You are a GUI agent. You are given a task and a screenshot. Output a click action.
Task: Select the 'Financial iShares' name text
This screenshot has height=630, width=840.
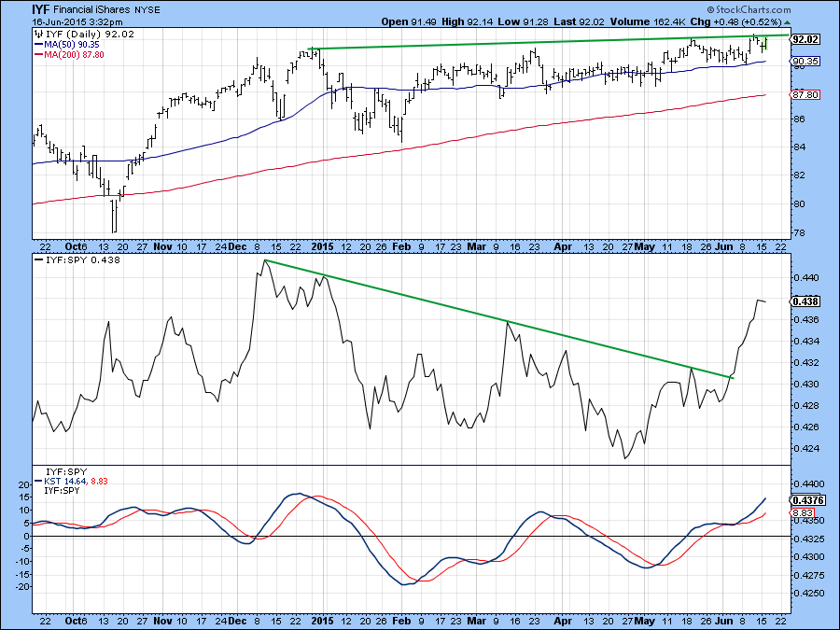(92, 9)
